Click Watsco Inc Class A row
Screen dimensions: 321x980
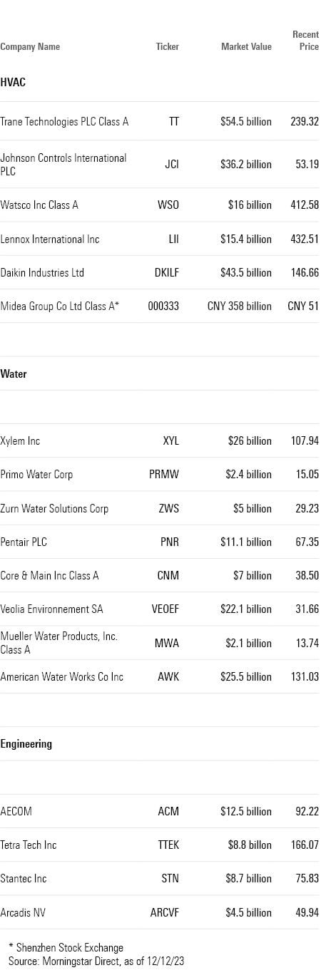point(160,205)
